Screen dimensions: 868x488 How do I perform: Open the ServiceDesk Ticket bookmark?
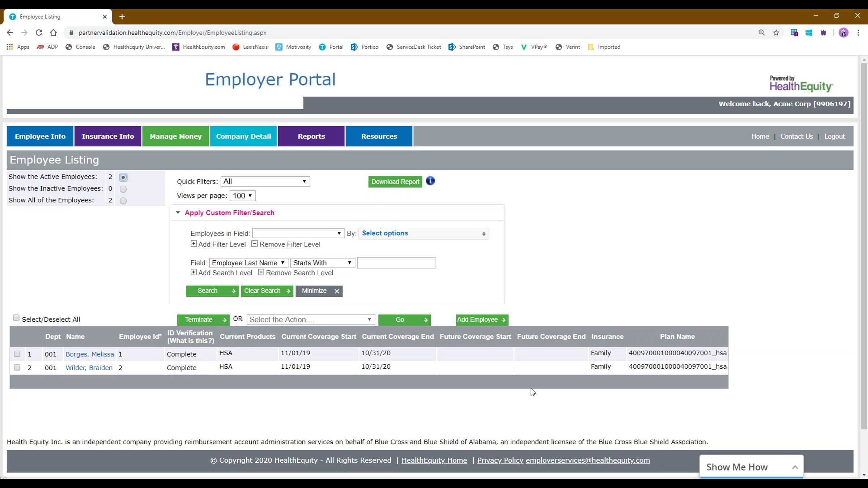414,47
